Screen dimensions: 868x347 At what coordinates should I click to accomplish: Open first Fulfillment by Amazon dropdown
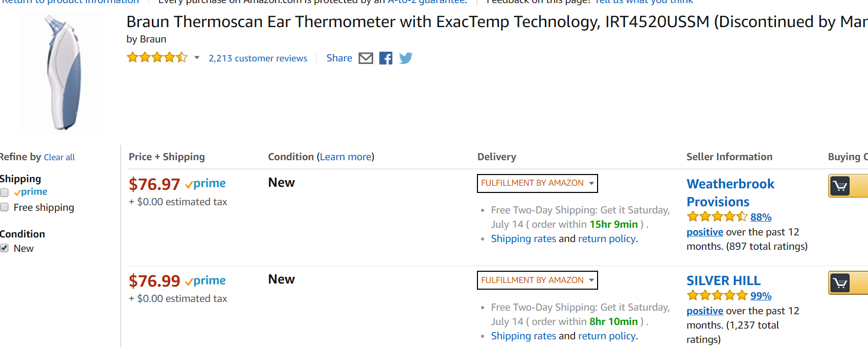coord(537,183)
